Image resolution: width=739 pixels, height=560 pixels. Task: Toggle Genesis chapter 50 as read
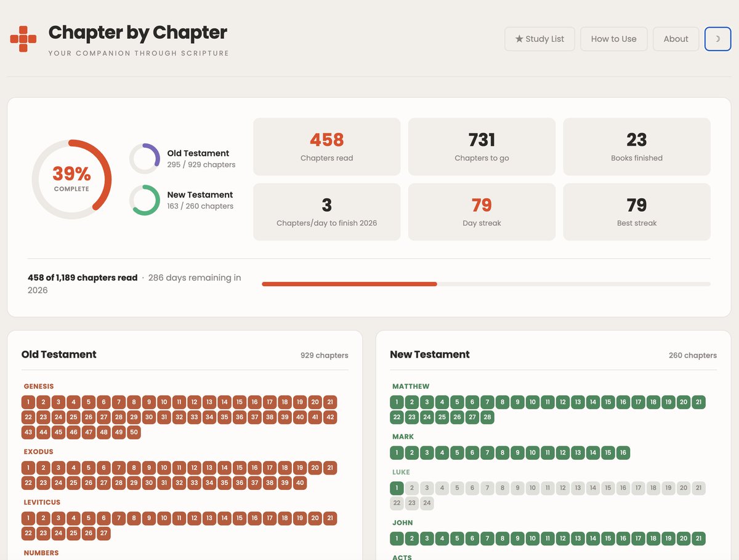pos(134,432)
